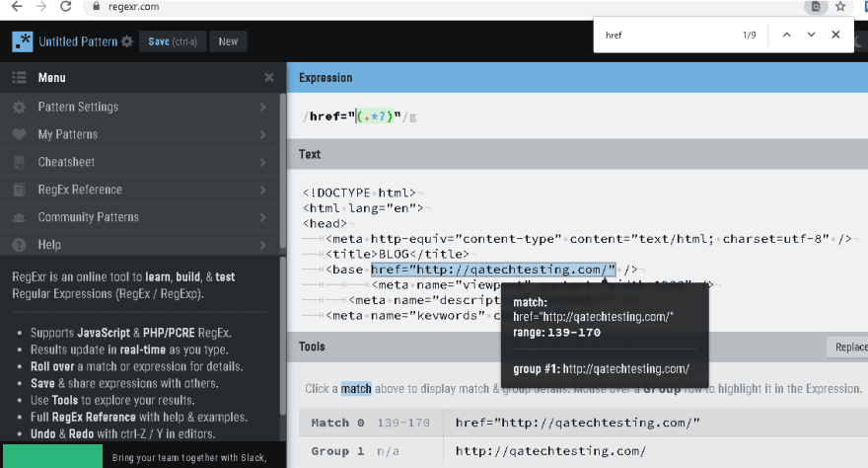Click the Menu list icon
868x468 pixels.
pos(20,78)
